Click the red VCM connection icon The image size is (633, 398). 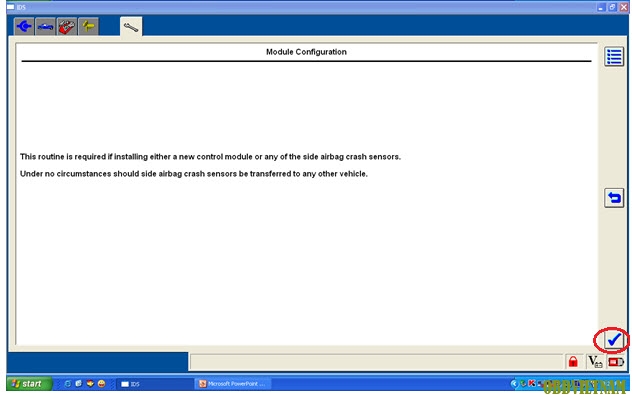(616, 362)
